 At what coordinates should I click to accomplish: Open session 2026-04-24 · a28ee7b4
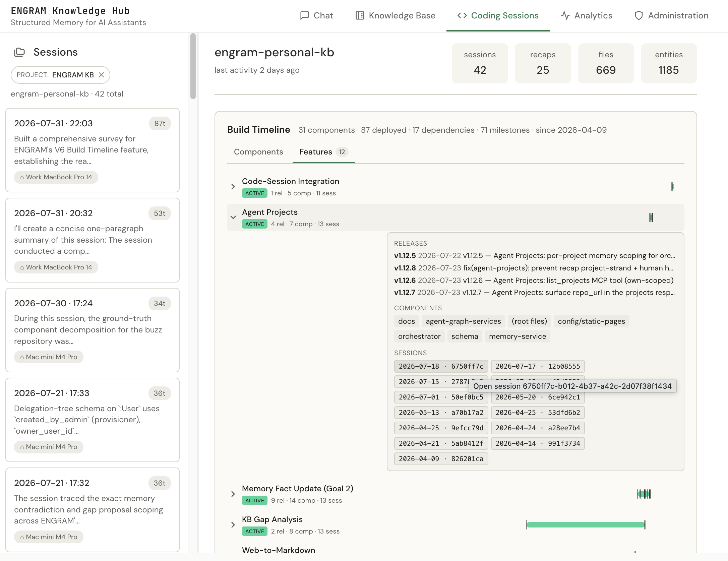point(538,428)
